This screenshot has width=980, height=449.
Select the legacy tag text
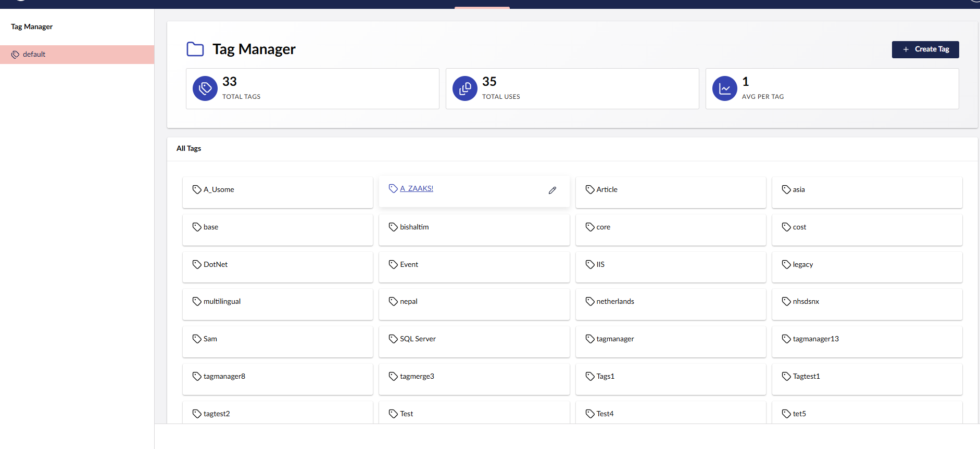tap(803, 264)
